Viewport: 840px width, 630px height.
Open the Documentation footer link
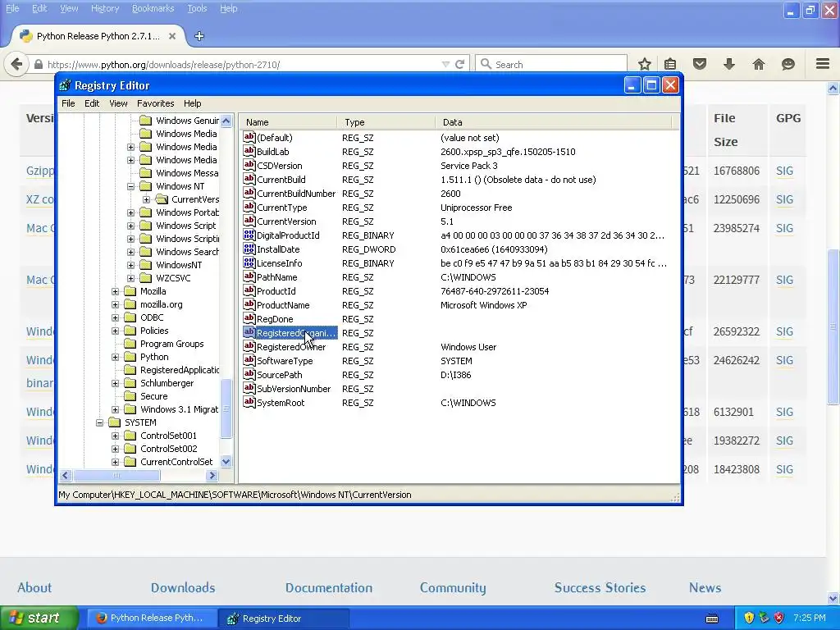(x=328, y=587)
